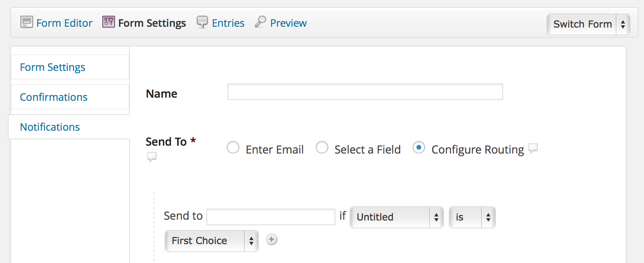Open the Notifications settings section
The width and height of the screenshot is (644, 263).
(50, 127)
